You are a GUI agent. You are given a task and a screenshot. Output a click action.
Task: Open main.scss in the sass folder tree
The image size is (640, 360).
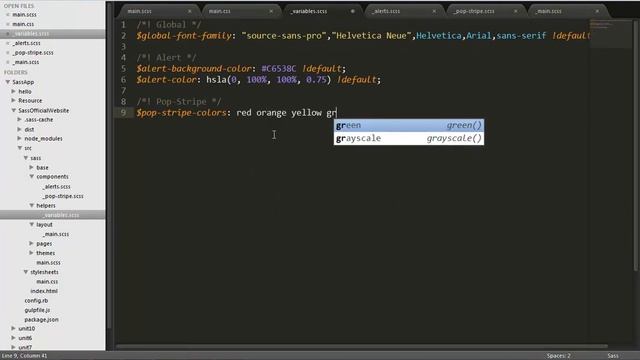pos(48,263)
